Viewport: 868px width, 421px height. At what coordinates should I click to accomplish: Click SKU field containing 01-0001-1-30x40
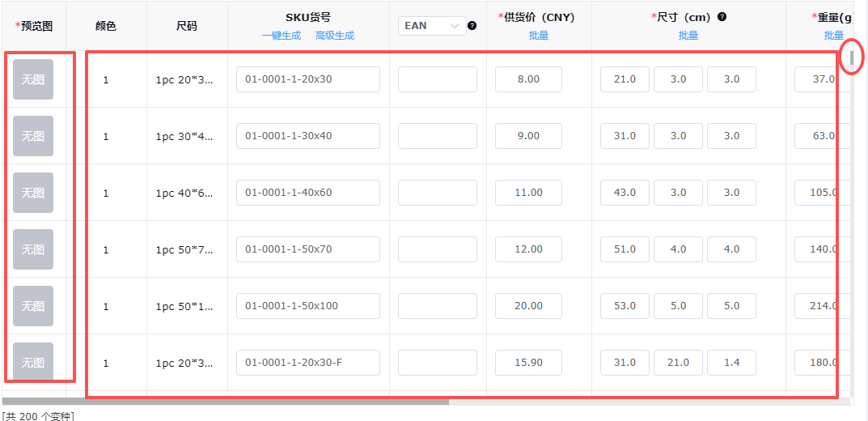pos(308,136)
